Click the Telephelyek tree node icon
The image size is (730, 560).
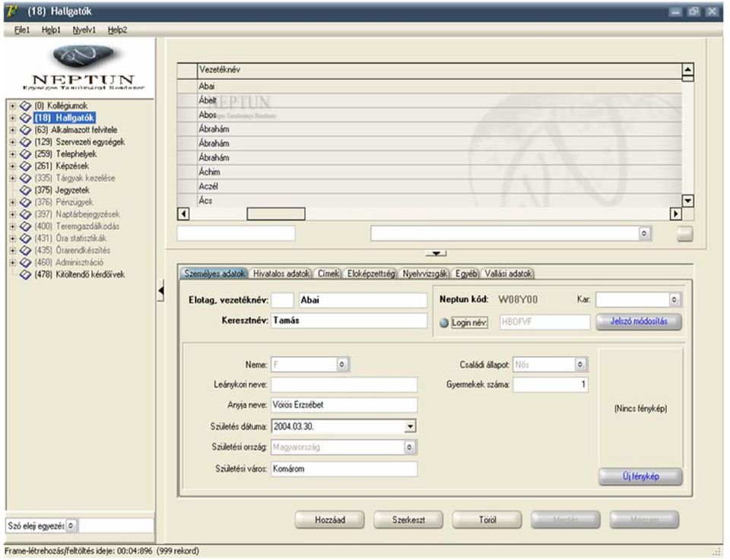[x=26, y=154]
